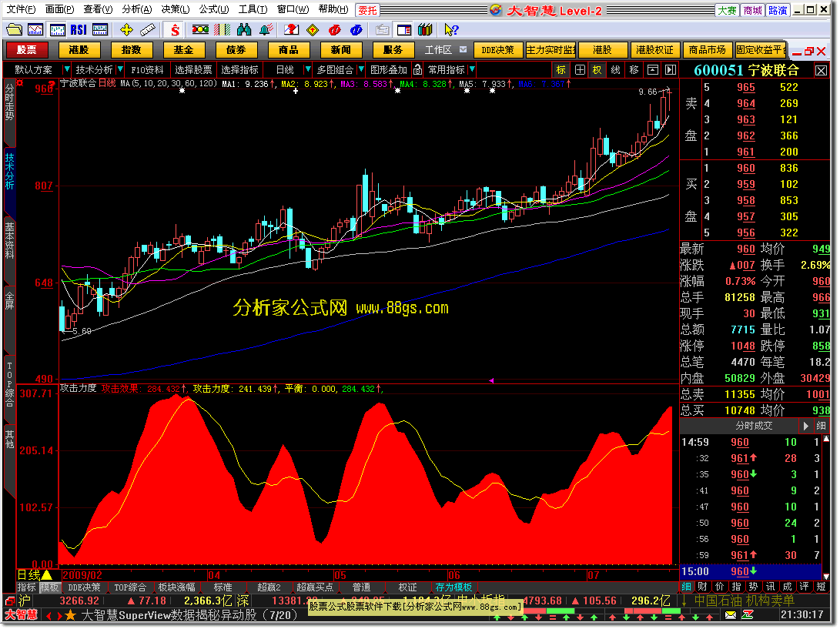Switch to the 新闻 tab
This screenshot has width=840, height=629.
point(341,50)
